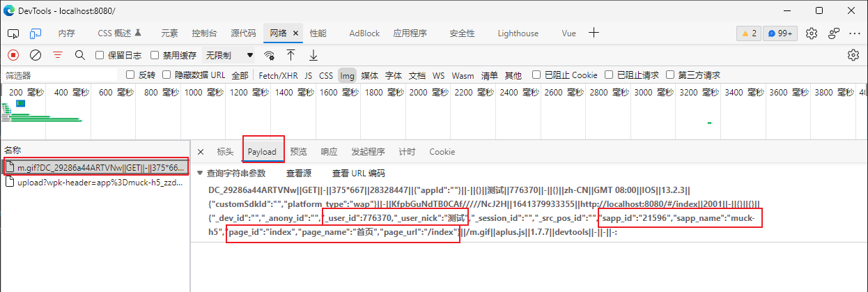Viewport: 868px width, 292px height.
Task: Open the DevTools three-dots customize menu
Action: 855,33
